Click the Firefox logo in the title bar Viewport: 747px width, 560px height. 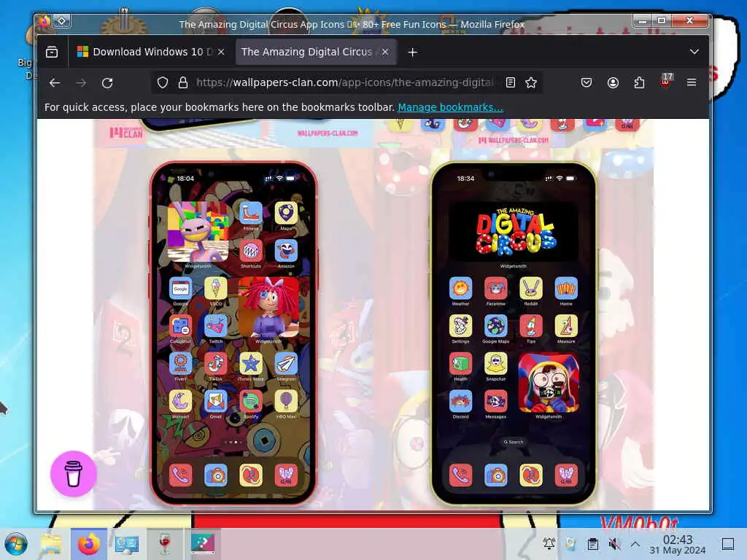point(44,21)
